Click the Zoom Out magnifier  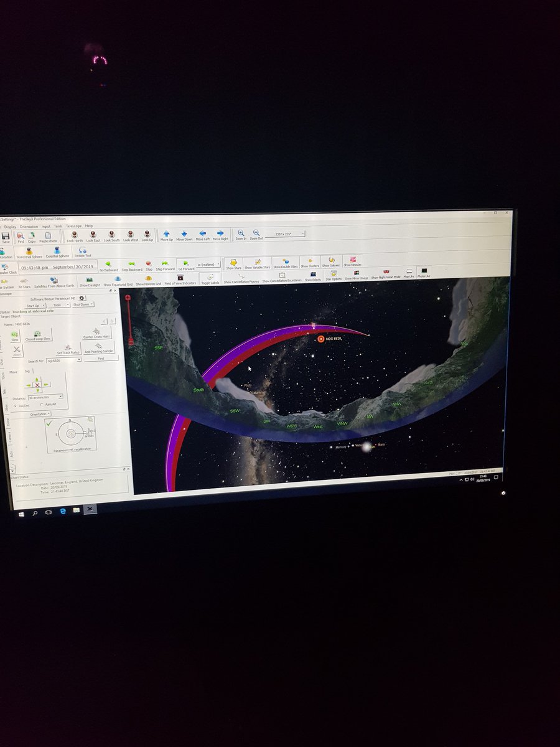[256, 235]
